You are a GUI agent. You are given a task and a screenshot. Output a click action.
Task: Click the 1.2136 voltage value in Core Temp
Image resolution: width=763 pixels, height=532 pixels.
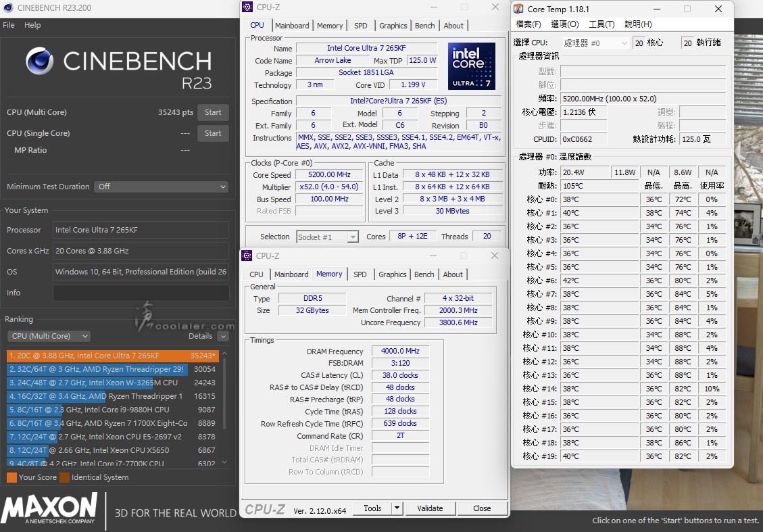click(x=583, y=112)
